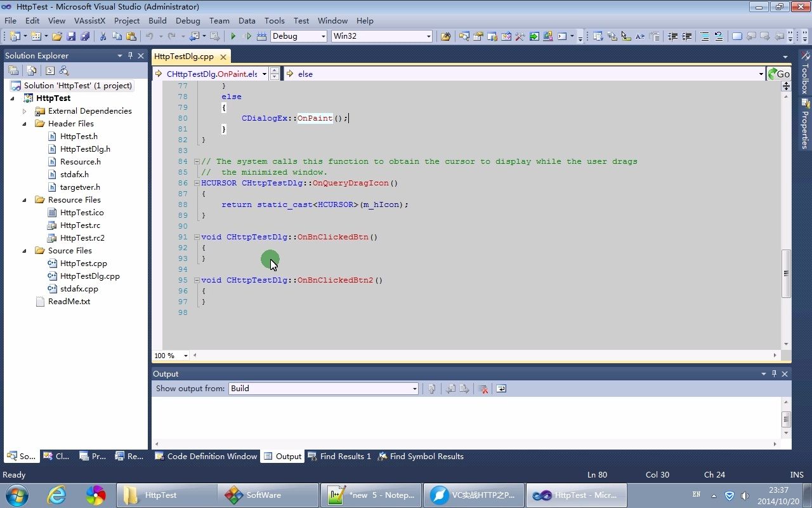Click the Cut scissors icon
This screenshot has width=812, height=508.
103,36
